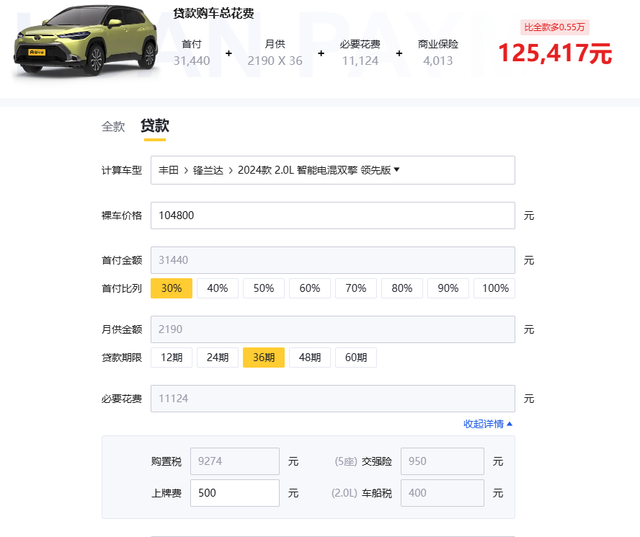
Task: Open the 计算车型 model dropdown
Action: (333, 170)
